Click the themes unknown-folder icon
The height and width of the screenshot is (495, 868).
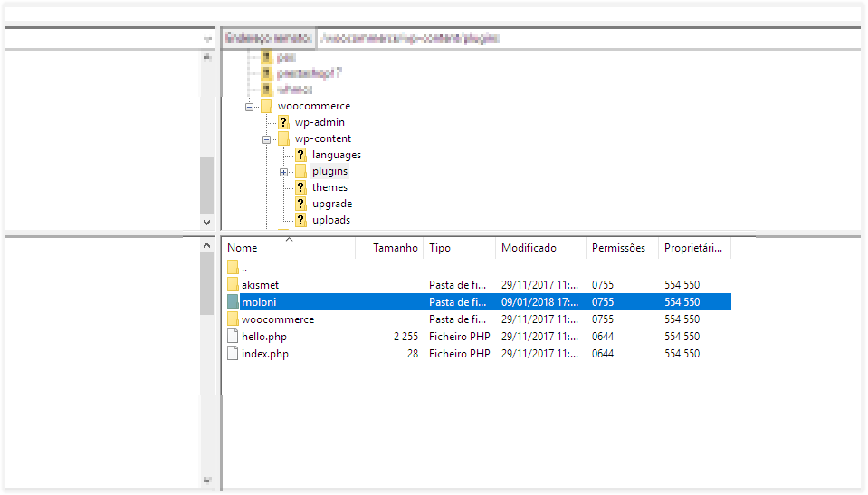(x=300, y=187)
